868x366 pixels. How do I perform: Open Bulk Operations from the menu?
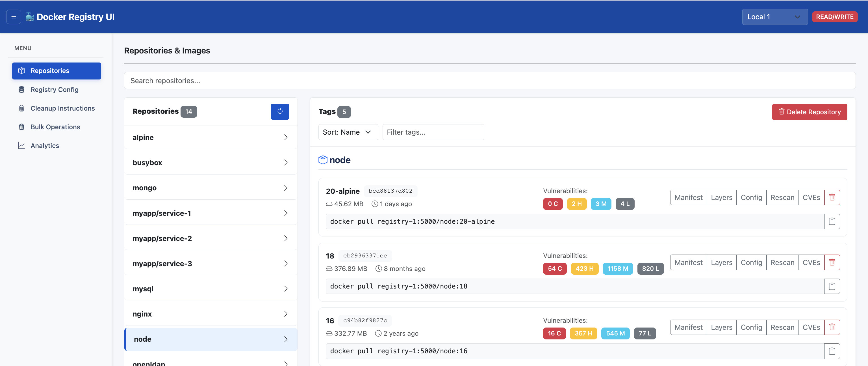[x=55, y=127]
